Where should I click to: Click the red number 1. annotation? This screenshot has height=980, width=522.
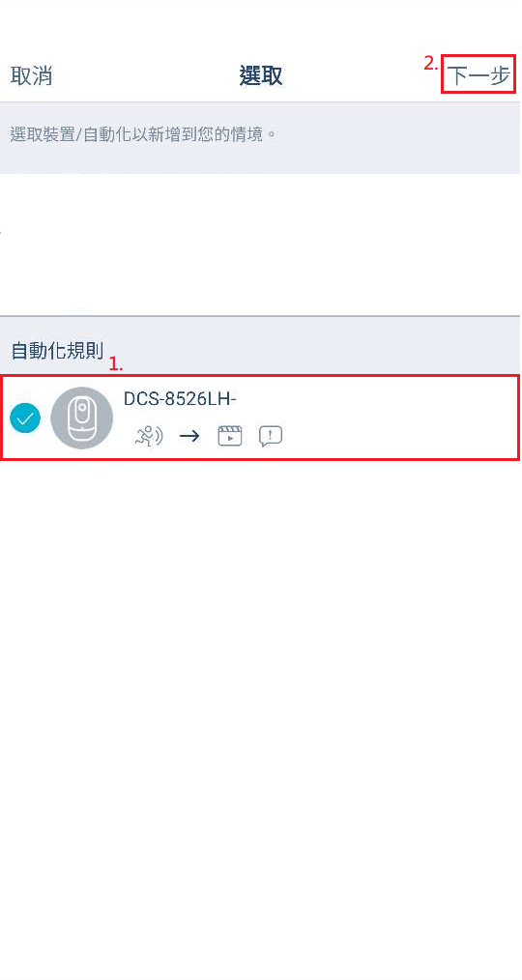tap(116, 365)
